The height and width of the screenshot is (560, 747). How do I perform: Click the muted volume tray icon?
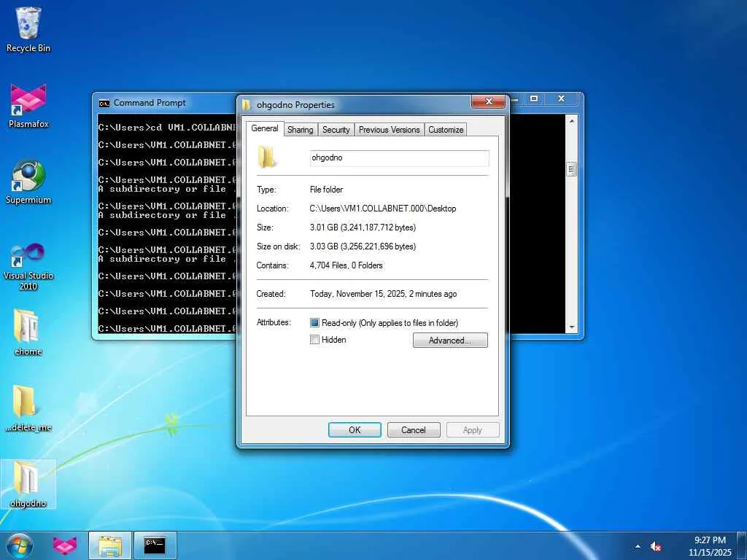(x=656, y=547)
